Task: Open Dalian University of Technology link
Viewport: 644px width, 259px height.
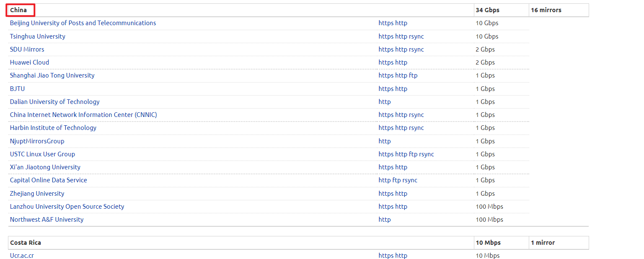Action: tap(55, 102)
